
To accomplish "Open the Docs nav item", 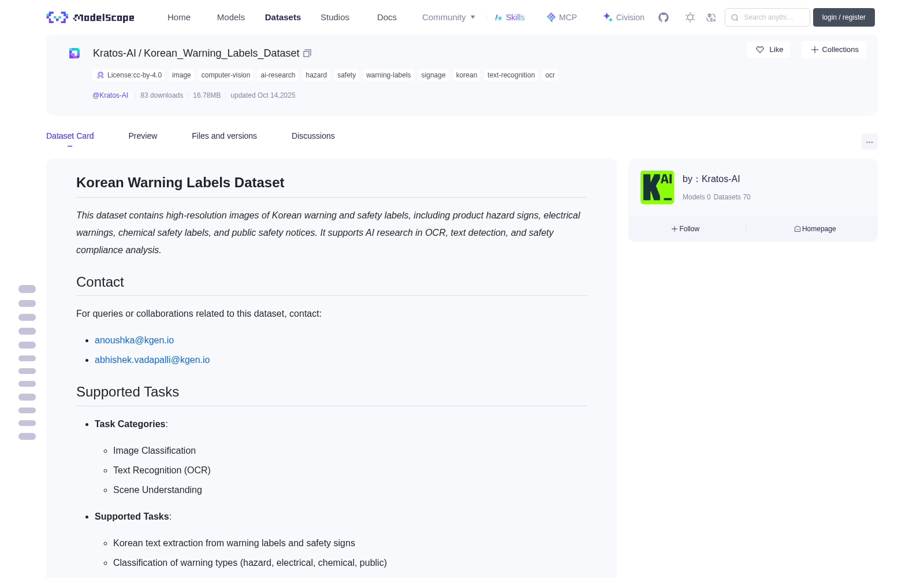I will pos(387,17).
